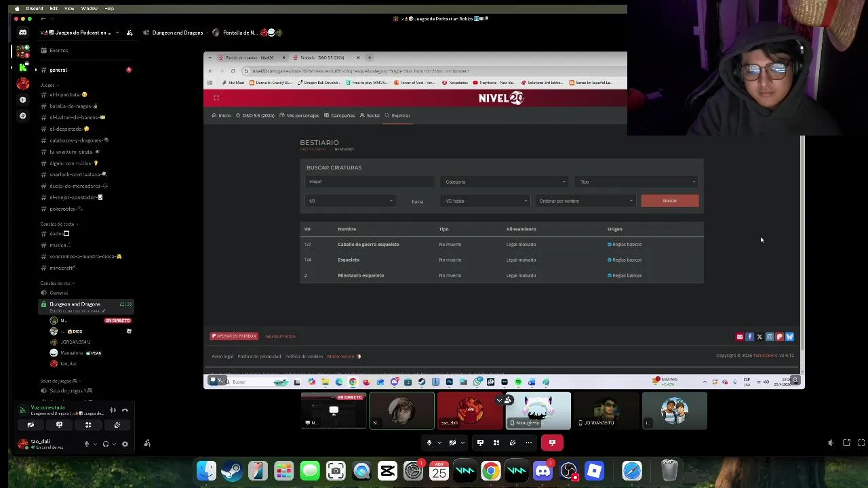Open the duelo-de-mercaderes channel
This screenshot has width=868, height=488.
tap(86, 186)
